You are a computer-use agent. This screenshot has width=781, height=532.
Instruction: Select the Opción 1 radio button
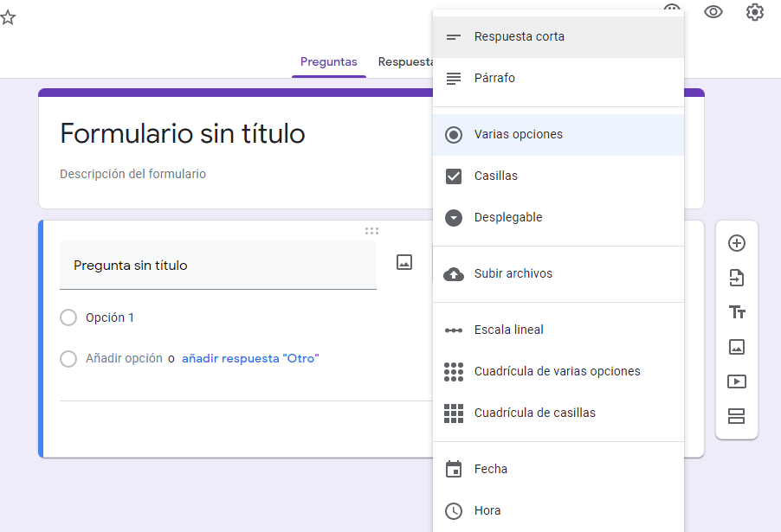tap(68, 317)
